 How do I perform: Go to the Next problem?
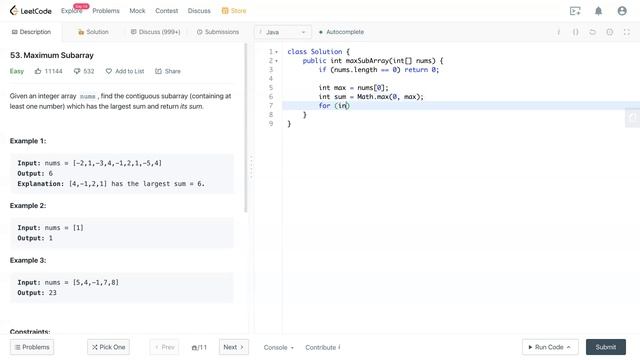click(x=233, y=347)
